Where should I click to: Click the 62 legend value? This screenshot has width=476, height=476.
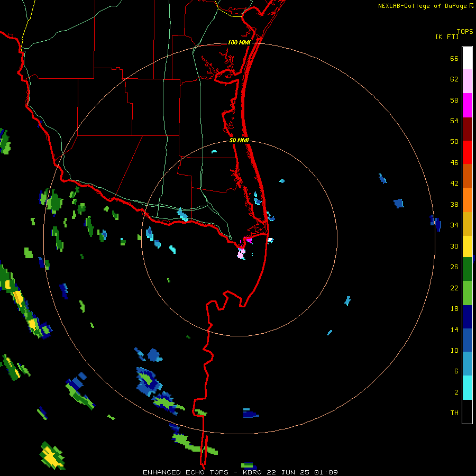click(454, 79)
